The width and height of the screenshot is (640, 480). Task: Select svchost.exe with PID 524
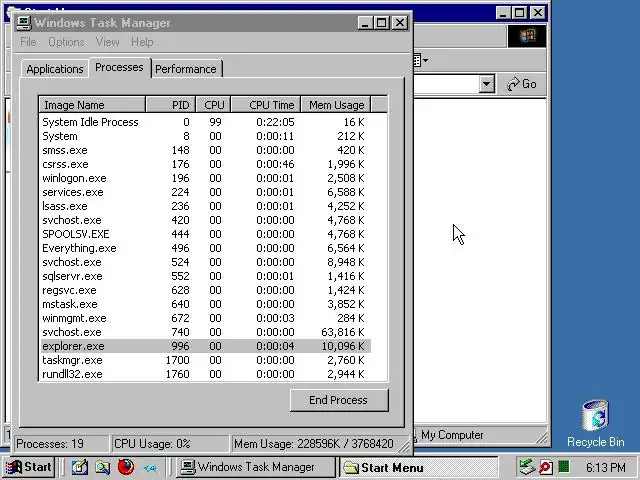click(205, 262)
